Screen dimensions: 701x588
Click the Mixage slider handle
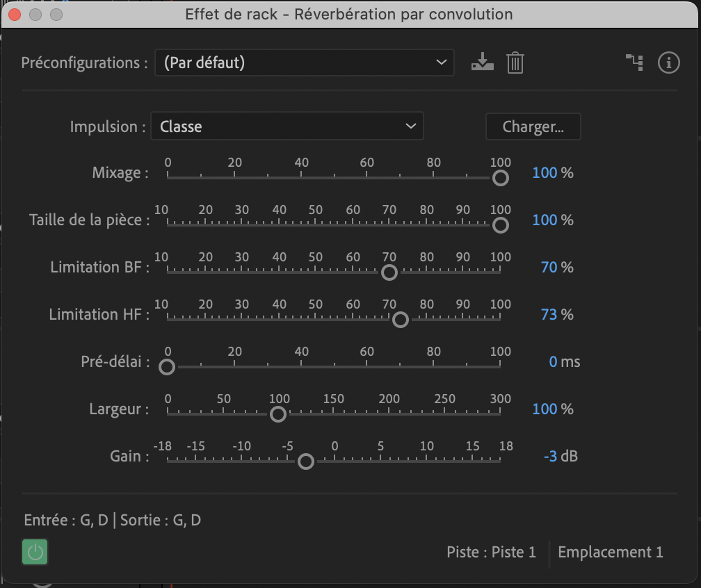click(500, 178)
